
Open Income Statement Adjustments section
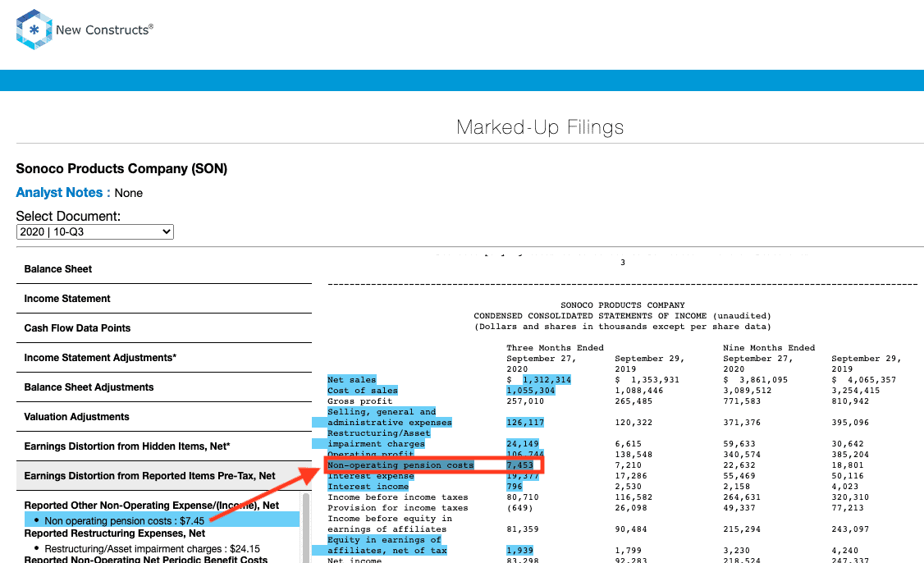point(164,357)
